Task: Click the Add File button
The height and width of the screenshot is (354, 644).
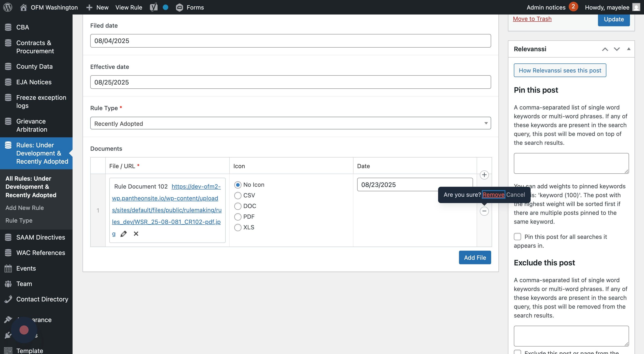Action: click(475, 258)
